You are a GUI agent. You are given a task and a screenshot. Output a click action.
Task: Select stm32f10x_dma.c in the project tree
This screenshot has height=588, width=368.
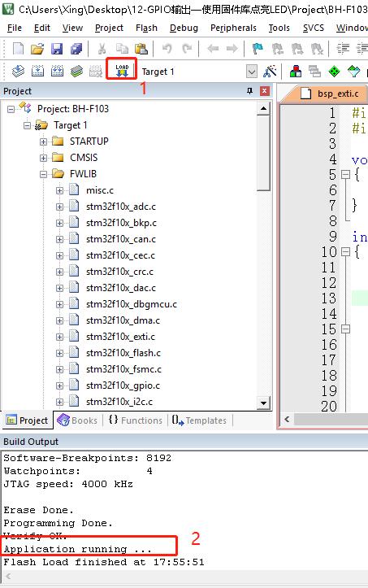tap(123, 320)
